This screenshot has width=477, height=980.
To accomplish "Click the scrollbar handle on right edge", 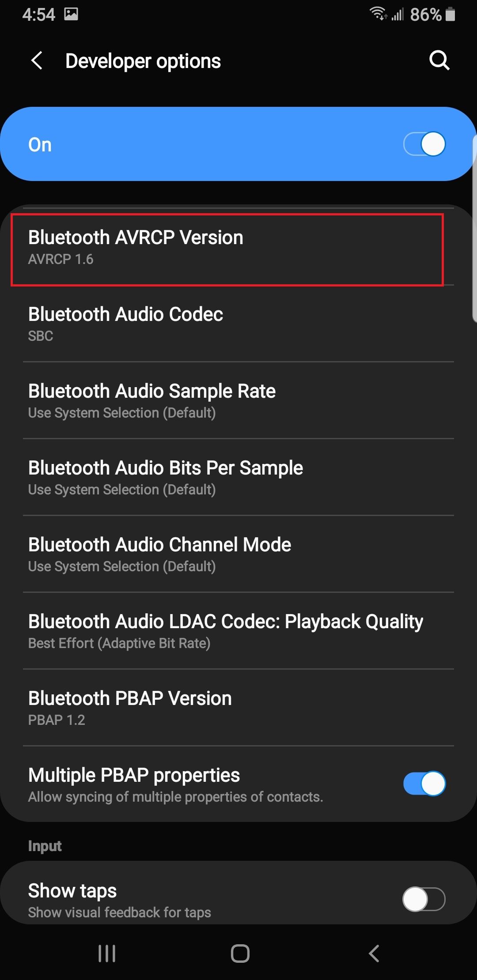I will tap(474, 230).
